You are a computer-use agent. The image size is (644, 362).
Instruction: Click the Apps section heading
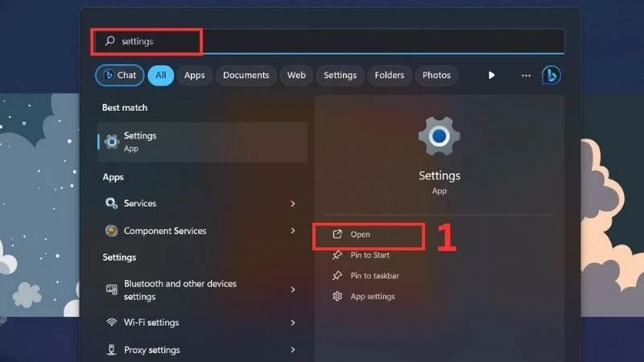[x=113, y=177]
